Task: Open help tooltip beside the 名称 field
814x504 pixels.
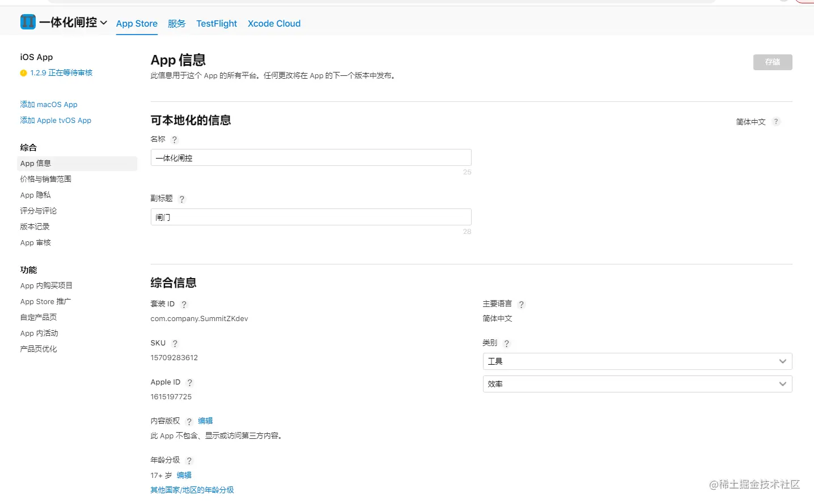Action: [174, 139]
